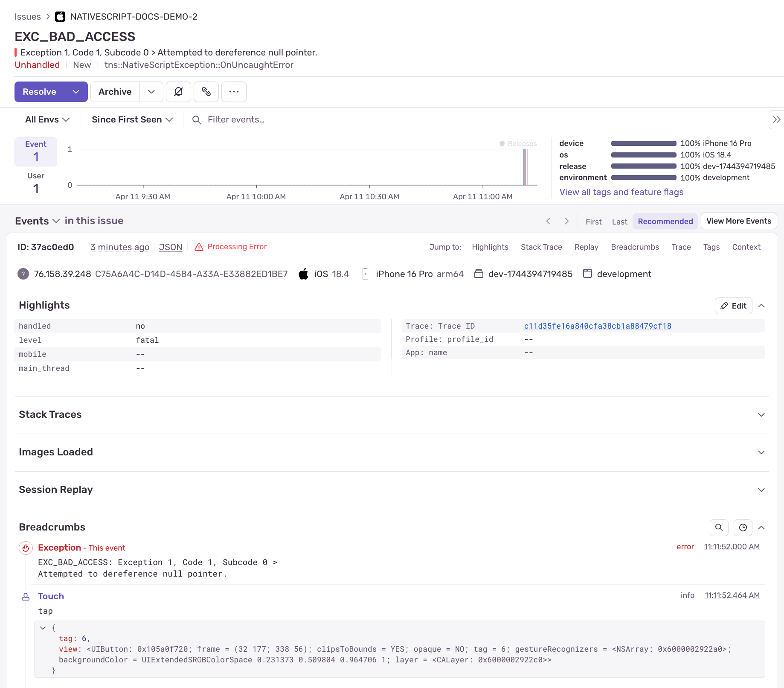Click the Apple icon next to iOS 18.4
This screenshot has width=784, height=688.
303,274
